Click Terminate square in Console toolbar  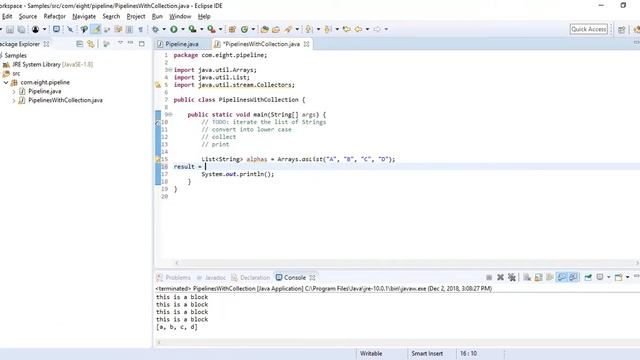(489, 278)
